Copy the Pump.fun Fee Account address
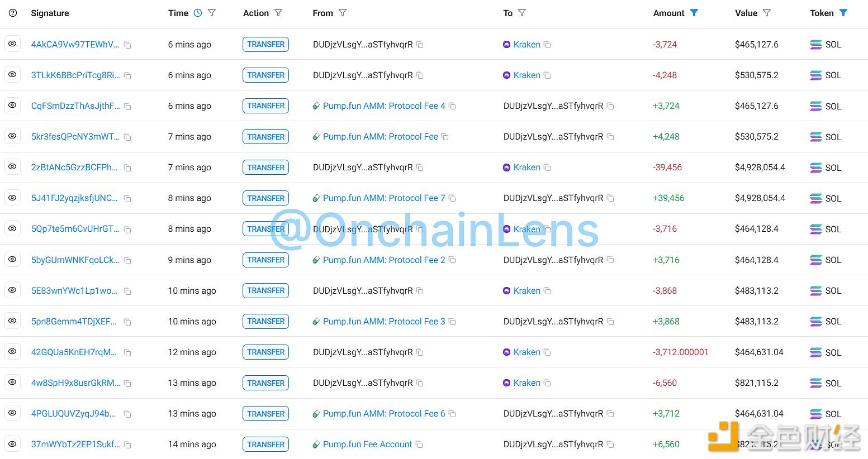Image resolution: width=868 pixels, height=459 pixels. [x=419, y=444]
